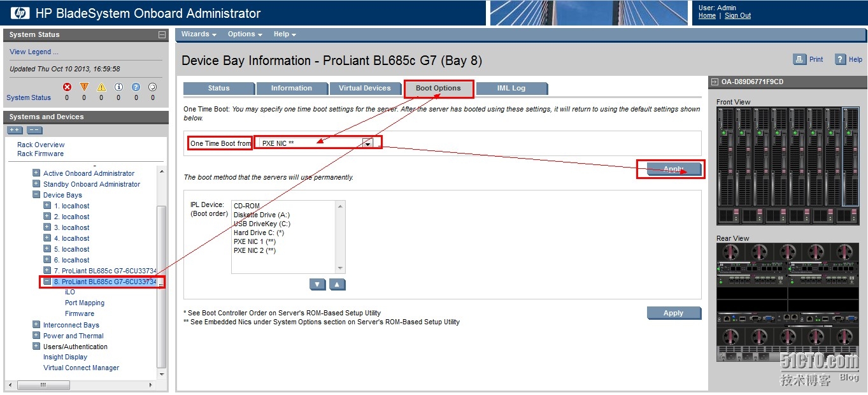The width and height of the screenshot is (868, 395).
Task: Switch to the Information tab
Action: (292, 89)
